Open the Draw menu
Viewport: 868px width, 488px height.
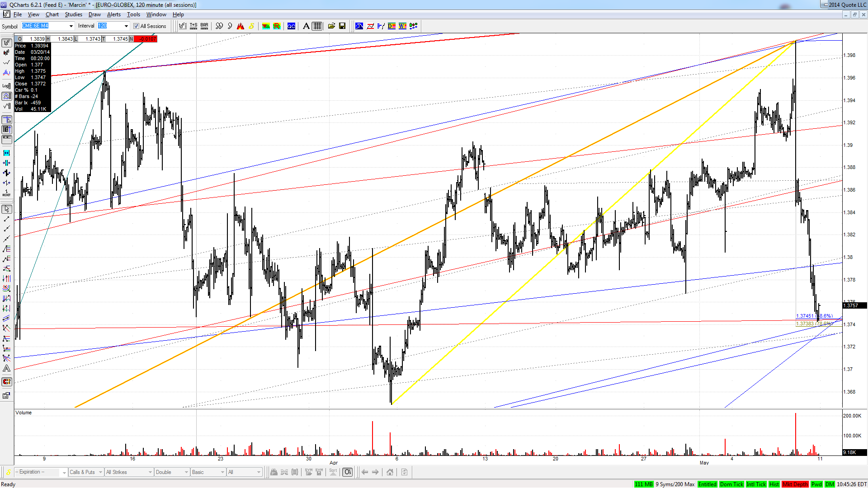[94, 14]
